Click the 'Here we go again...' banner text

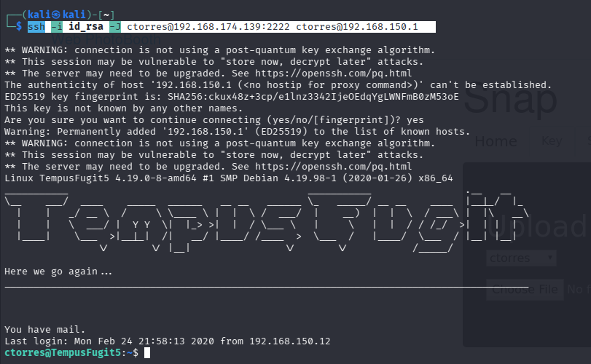tap(58, 272)
